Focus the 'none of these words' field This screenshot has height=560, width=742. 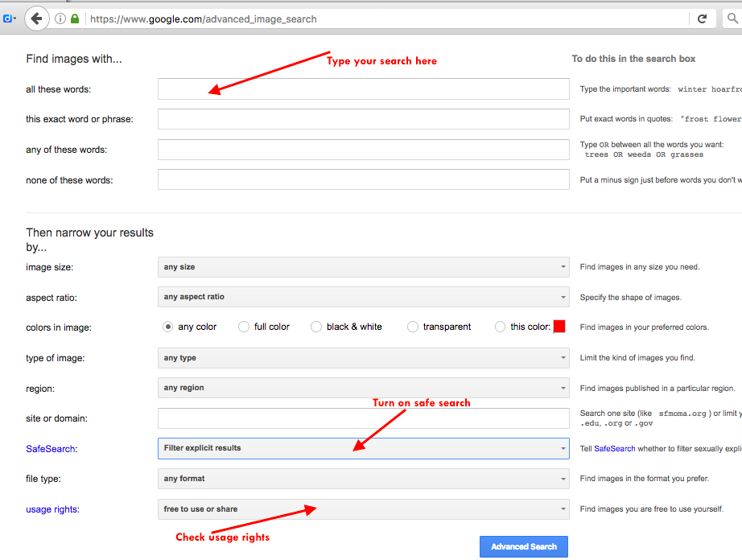pos(364,179)
